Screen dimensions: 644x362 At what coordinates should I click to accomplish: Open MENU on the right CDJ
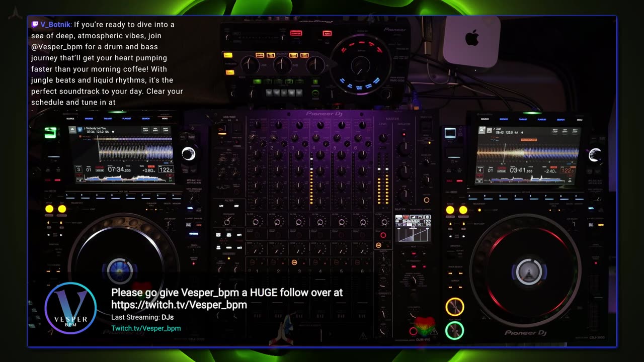pyautogui.click(x=579, y=119)
